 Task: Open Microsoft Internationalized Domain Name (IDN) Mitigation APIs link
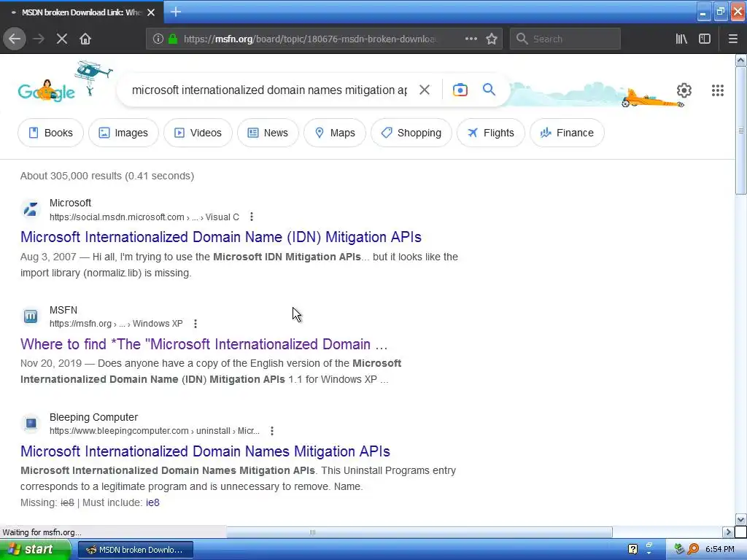click(221, 237)
